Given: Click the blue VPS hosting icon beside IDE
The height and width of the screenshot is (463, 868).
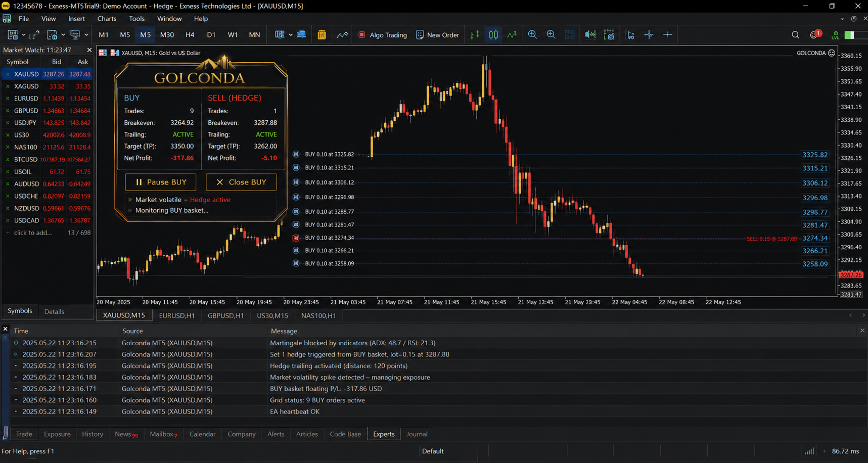Looking at the screenshot, I should coord(301,35).
